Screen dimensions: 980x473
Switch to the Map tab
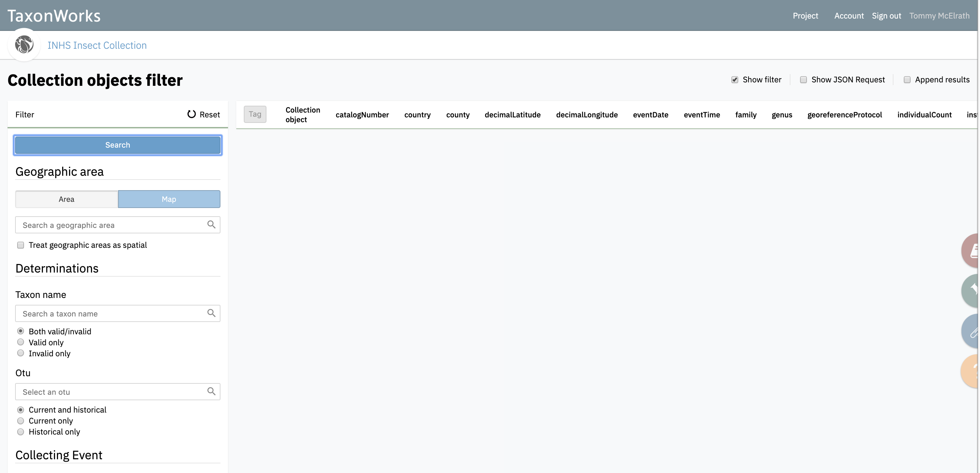click(169, 199)
